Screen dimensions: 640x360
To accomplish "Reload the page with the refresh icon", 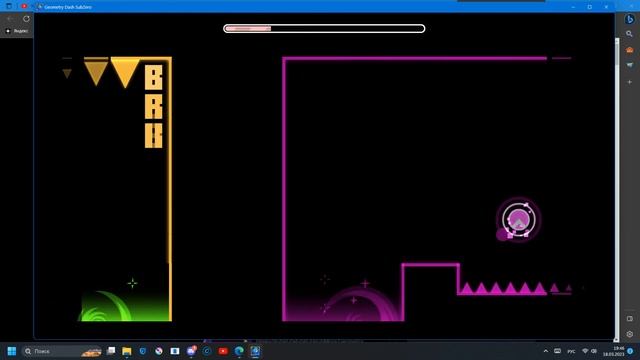I will pyautogui.click(x=26, y=19).
